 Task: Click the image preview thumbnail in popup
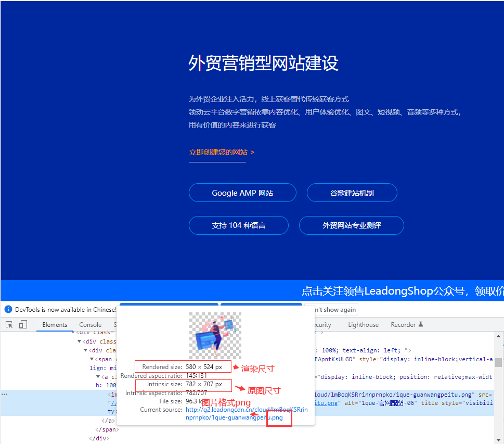(x=215, y=336)
